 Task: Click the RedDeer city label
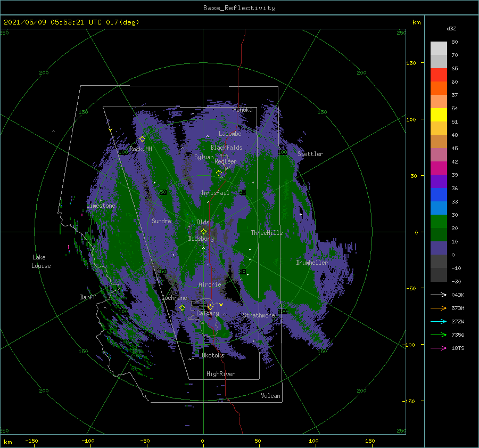[x=226, y=161]
